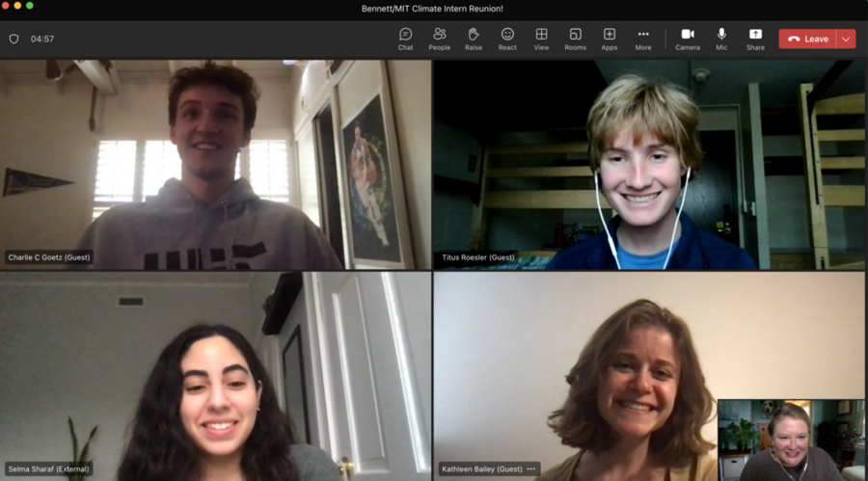
Task: Open the options dots beside Kathleen Bailey
Action: click(530, 468)
